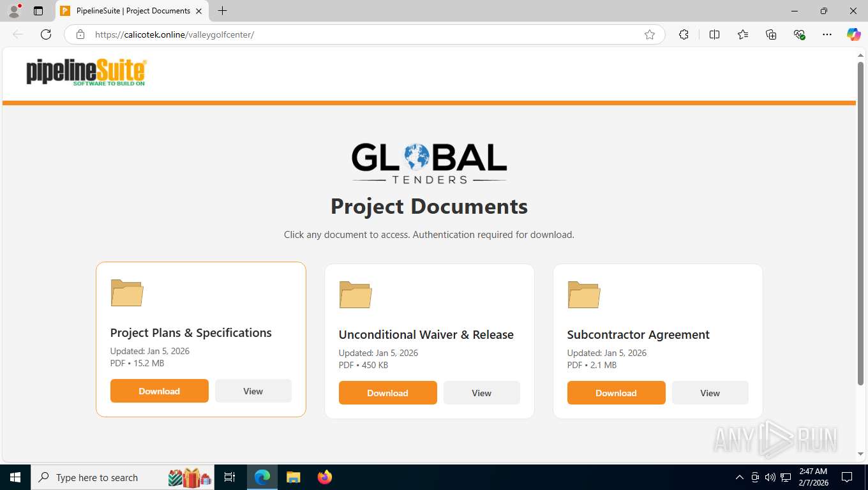Screen dimensions: 868x490
Task: View Project Plans & Specifications
Action: pos(253,391)
